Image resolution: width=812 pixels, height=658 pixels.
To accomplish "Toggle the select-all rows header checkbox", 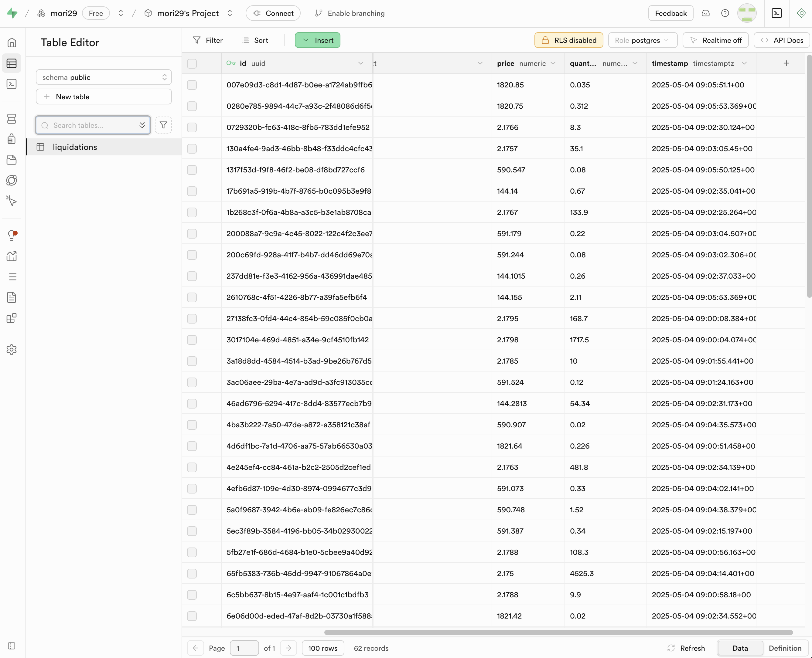I will [192, 64].
